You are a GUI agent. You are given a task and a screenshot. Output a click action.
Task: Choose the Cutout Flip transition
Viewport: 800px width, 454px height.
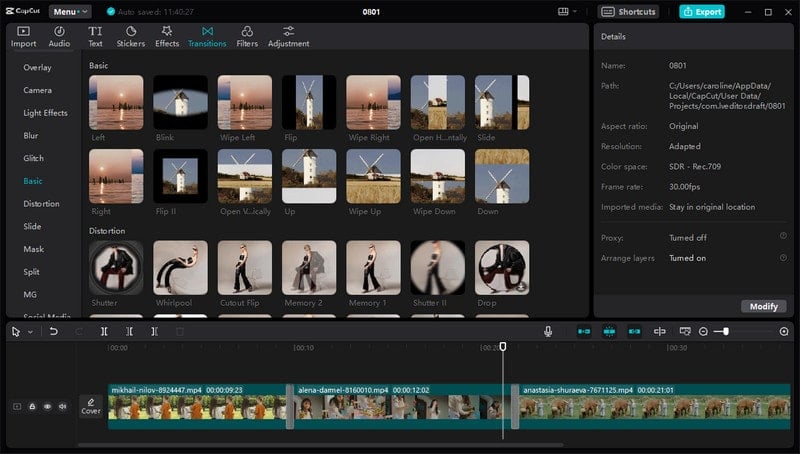tap(245, 268)
